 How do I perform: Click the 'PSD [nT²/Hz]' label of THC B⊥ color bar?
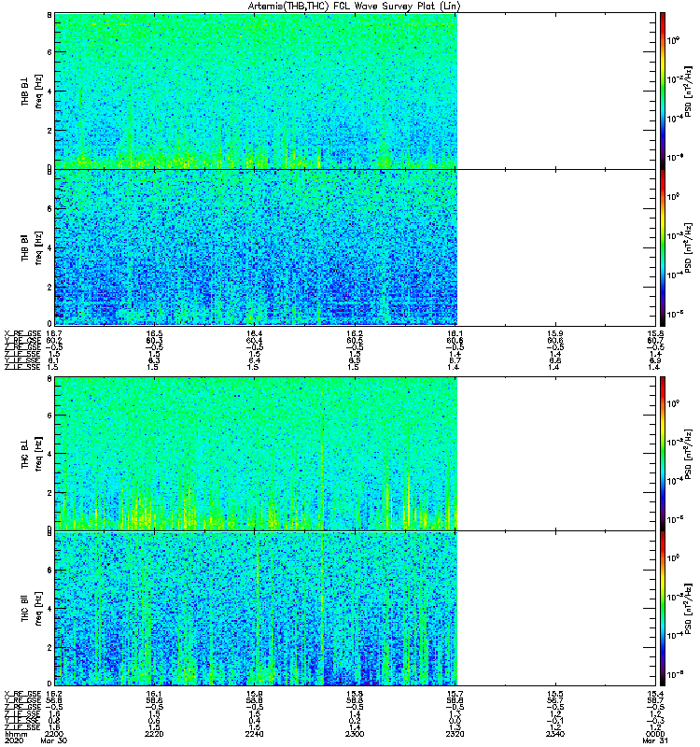pyautogui.click(x=688, y=454)
